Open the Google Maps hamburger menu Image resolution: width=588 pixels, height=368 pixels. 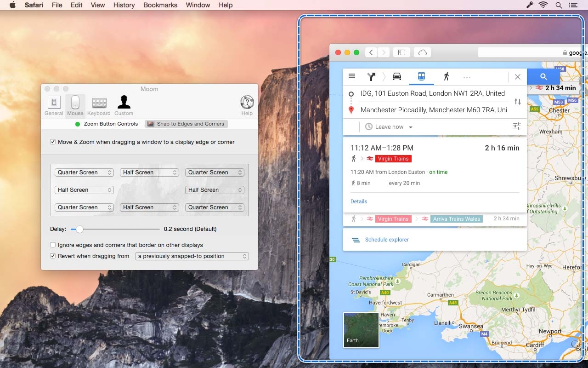click(352, 76)
